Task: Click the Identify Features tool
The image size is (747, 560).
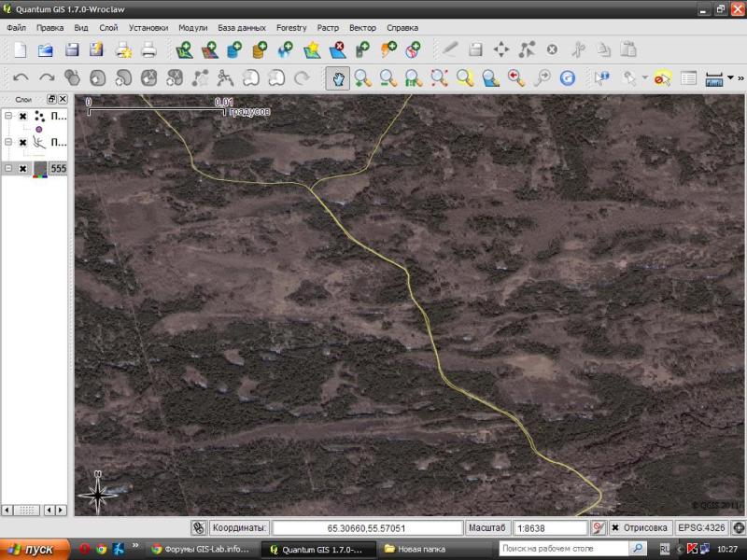Action: (x=600, y=78)
